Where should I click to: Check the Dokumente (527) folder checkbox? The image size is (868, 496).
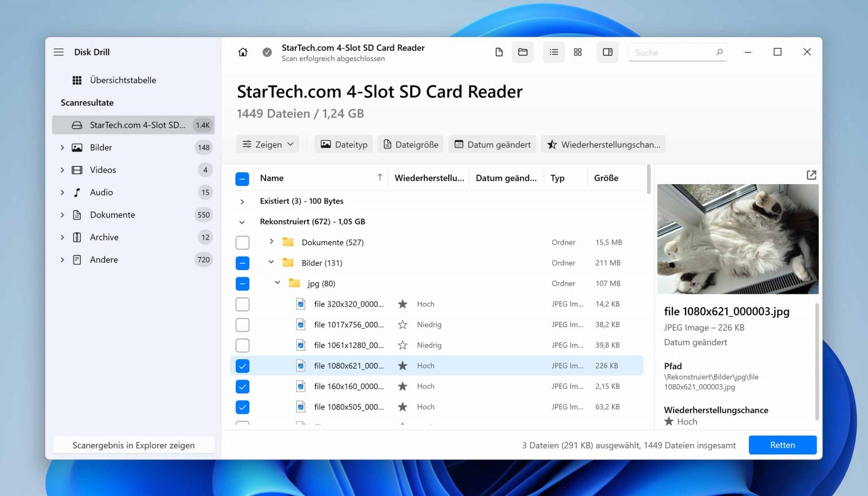point(242,242)
